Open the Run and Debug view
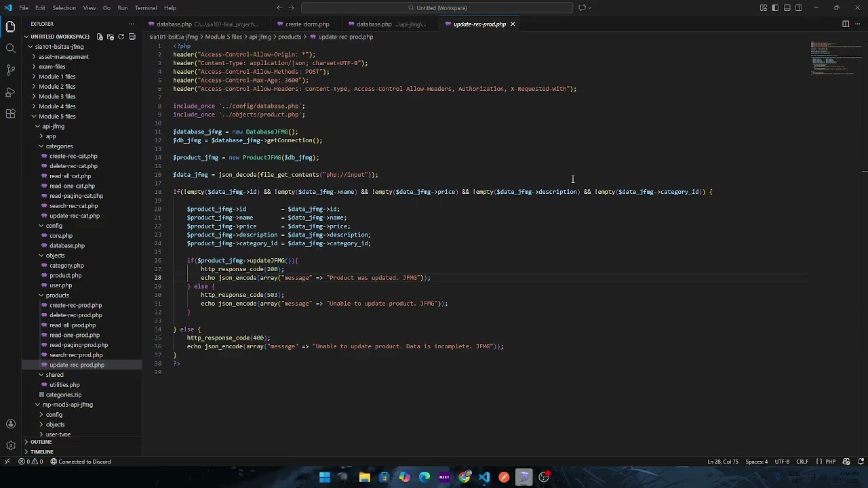Viewport: 868px width, 488px height. pyautogui.click(x=10, y=91)
